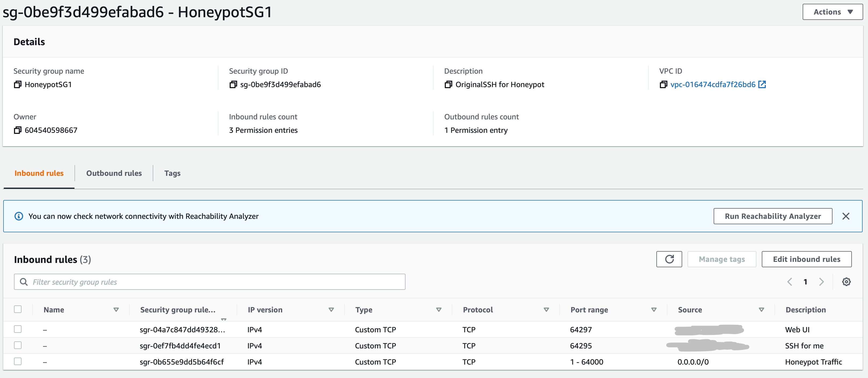868x378 pixels.
Task: Open table preferences gear icon
Action: click(x=846, y=282)
